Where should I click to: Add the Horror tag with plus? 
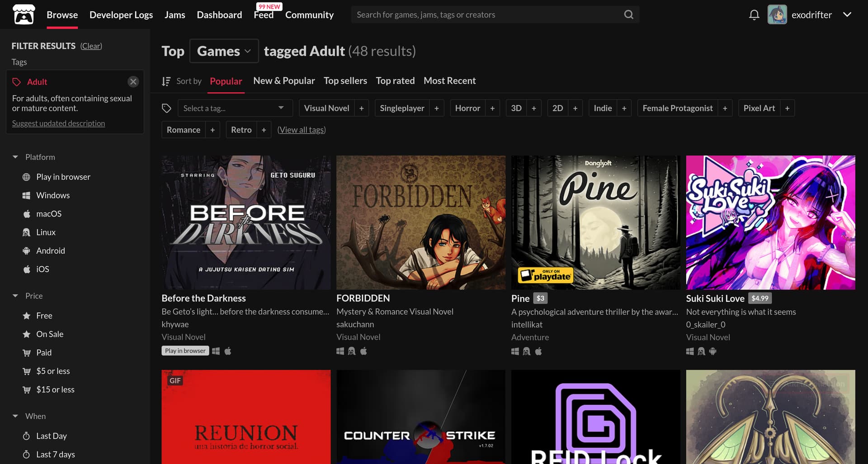pos(492,108)
